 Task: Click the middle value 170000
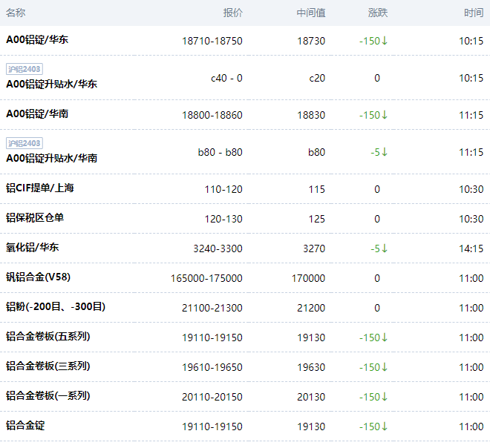[308, 278]
